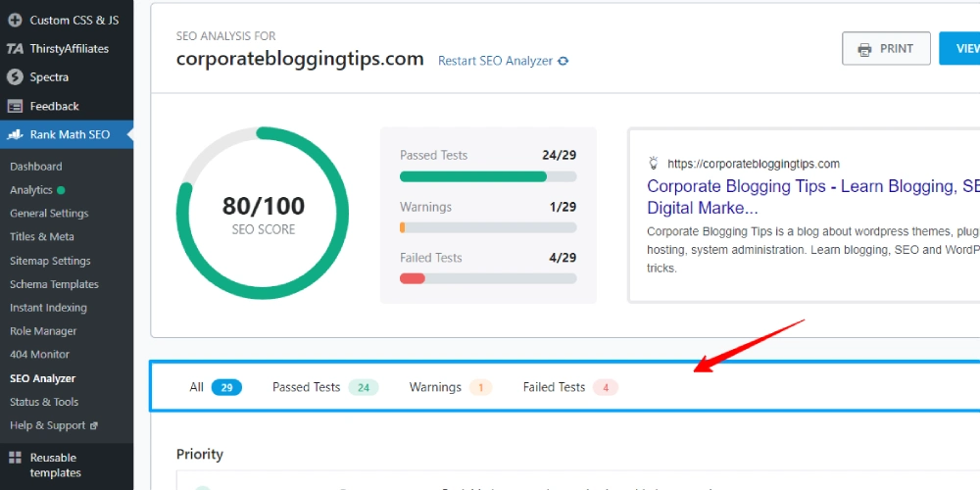The image size is (980, 490).
Task: Click the Spectra logo icon
Action: click(x=15, y=77)
